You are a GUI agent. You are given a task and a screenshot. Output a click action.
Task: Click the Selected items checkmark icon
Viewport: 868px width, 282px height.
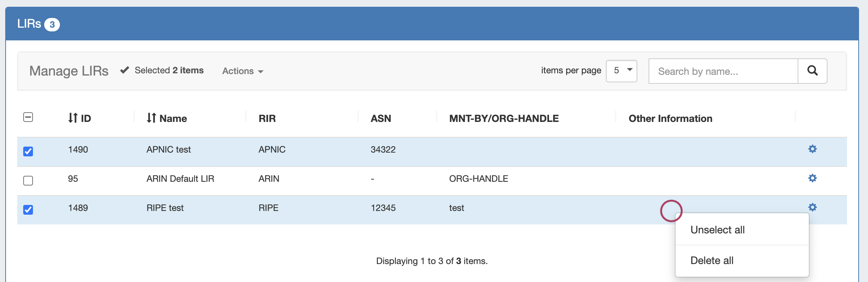click(x=125, y=70)
